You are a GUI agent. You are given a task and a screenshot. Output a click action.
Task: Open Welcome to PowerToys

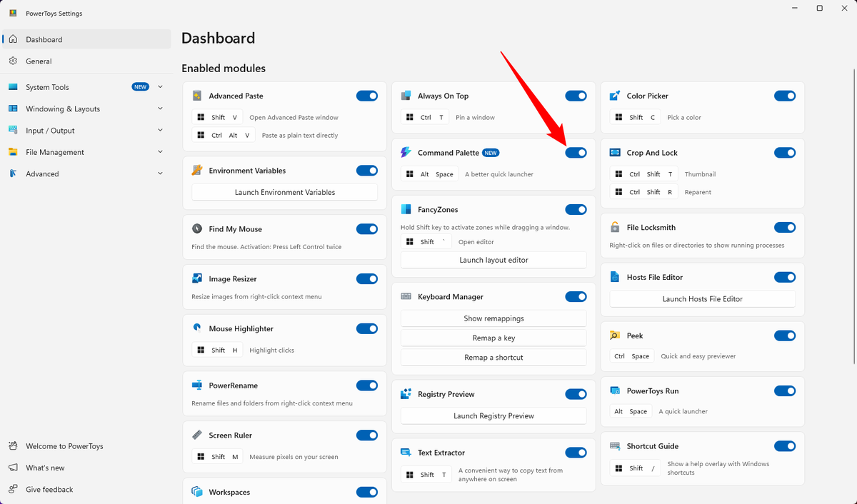click(87, 446)
